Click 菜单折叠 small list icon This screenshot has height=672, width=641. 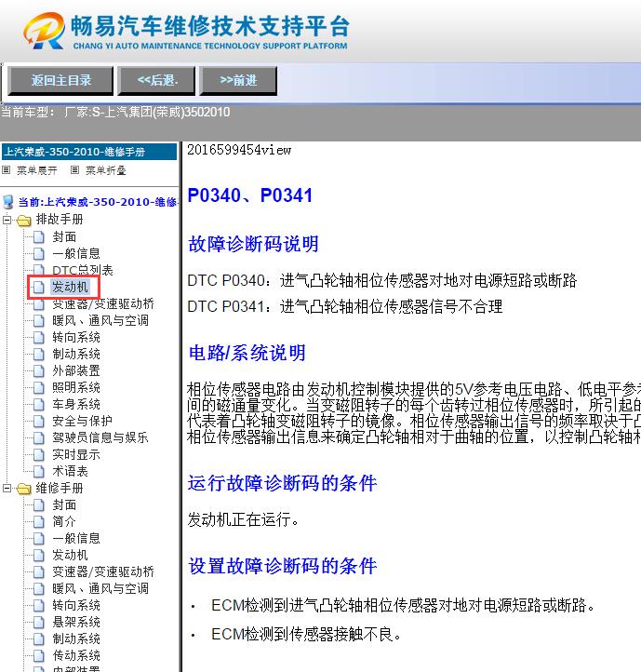coord(74,170)
